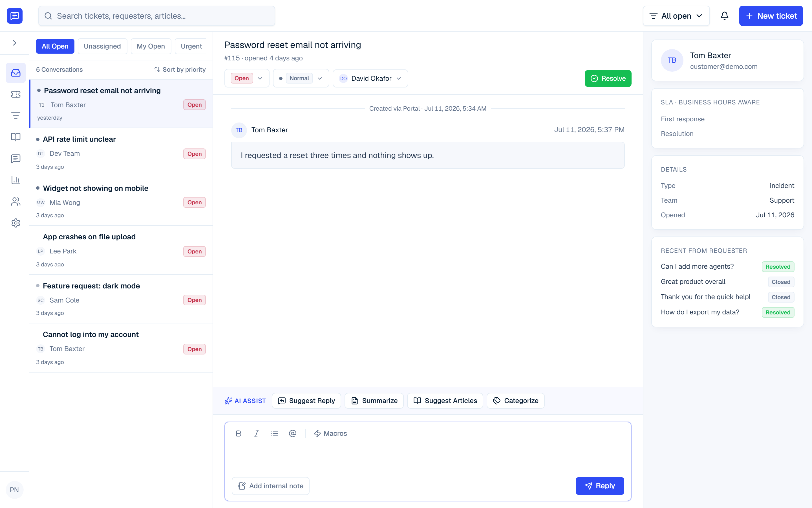
Task: Click the Sam Cole requester name
Action: (x=64, y=300)
